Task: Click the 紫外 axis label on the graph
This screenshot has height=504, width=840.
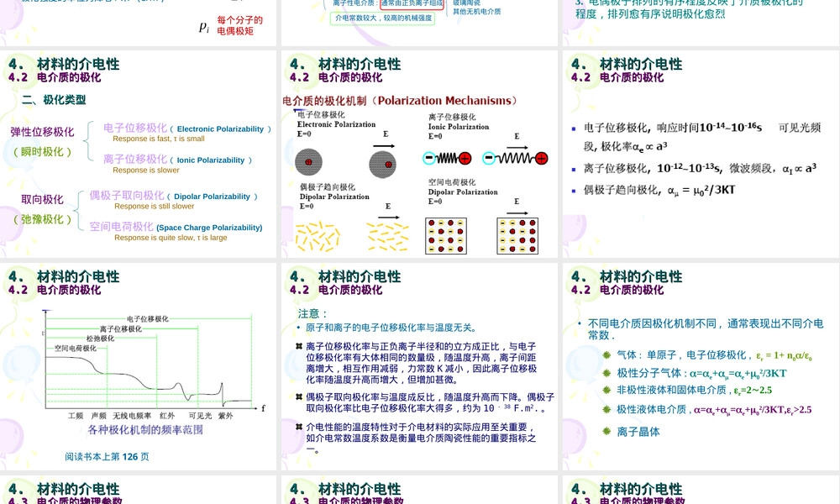Action: (x=225, y=416)
